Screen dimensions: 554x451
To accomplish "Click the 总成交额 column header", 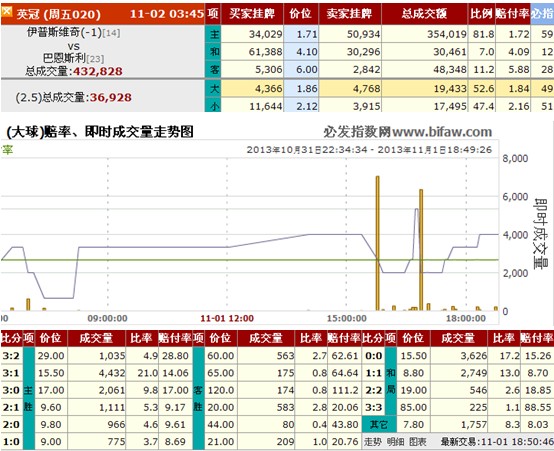I will point(424,14).
